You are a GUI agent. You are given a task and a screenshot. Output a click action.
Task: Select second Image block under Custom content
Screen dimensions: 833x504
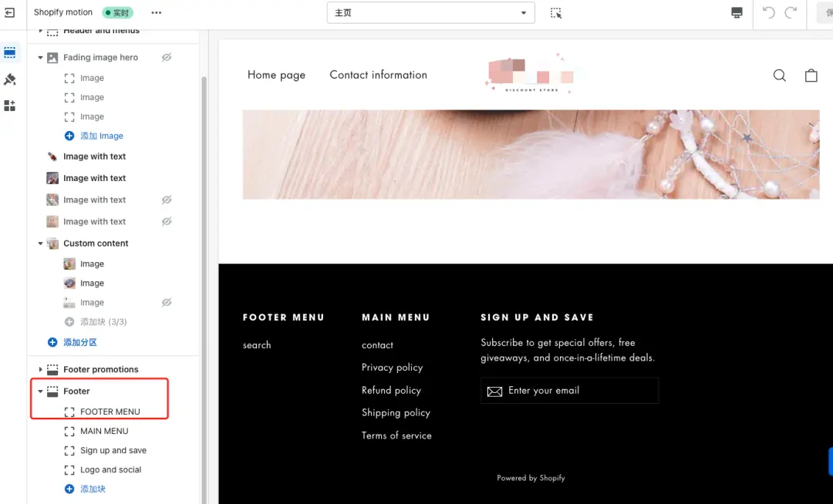point(92,284)
